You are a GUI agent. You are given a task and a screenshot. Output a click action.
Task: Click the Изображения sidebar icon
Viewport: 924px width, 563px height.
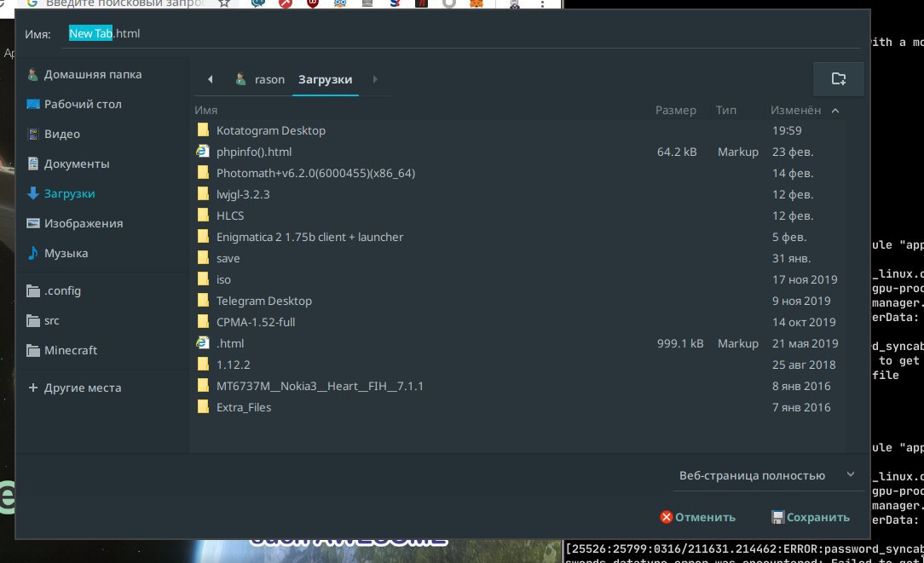coord(33,223)
